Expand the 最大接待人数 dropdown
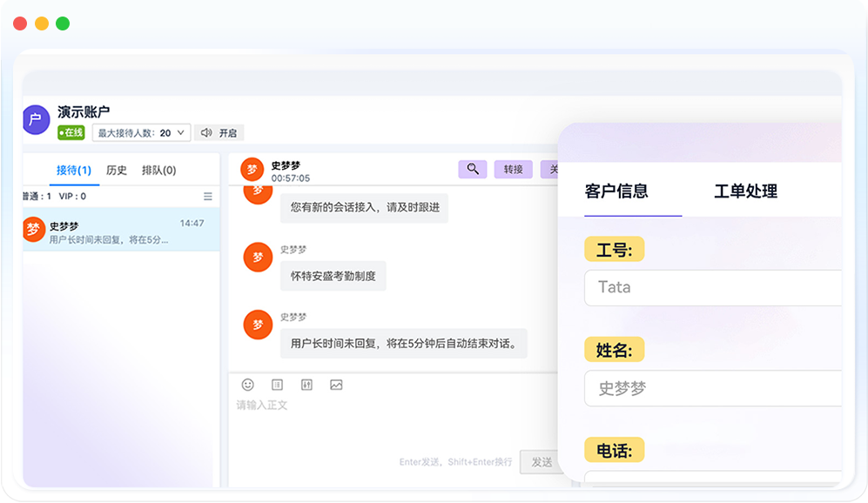 [x=141, y=133]
